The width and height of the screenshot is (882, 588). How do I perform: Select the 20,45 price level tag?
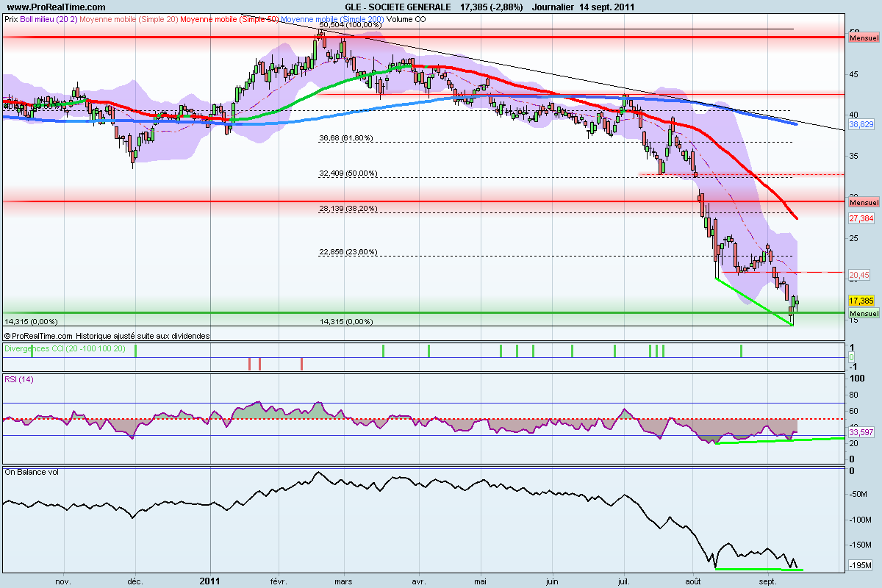pyautogui.click(x=859, y=274)
